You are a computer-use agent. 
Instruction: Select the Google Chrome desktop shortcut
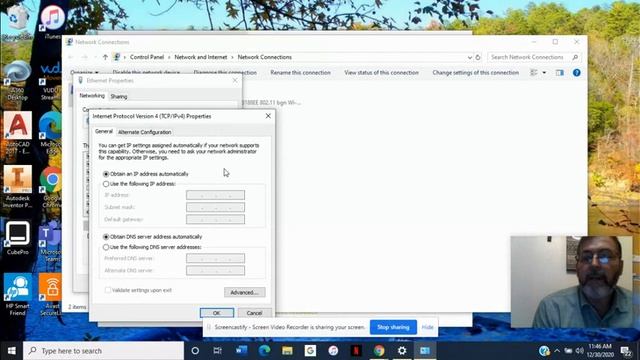50,187
